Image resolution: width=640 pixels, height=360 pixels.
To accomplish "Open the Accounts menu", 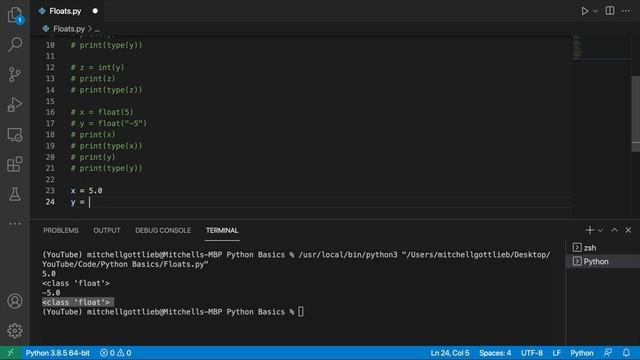I will [15, 301].
